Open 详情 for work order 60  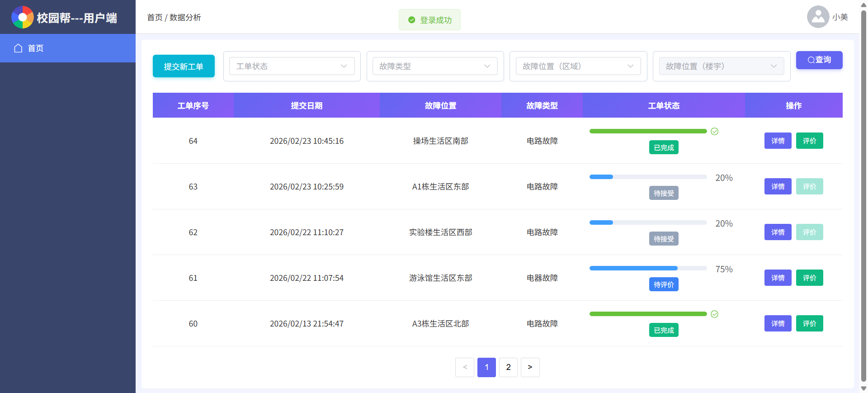[778, 323]
